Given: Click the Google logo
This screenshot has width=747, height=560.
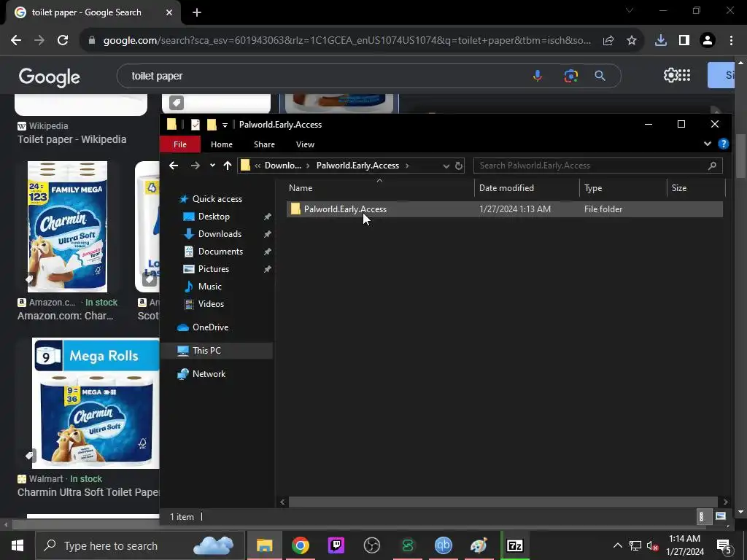Looking at the screenshot, I should pyautogui.click(x=49, y=77).
